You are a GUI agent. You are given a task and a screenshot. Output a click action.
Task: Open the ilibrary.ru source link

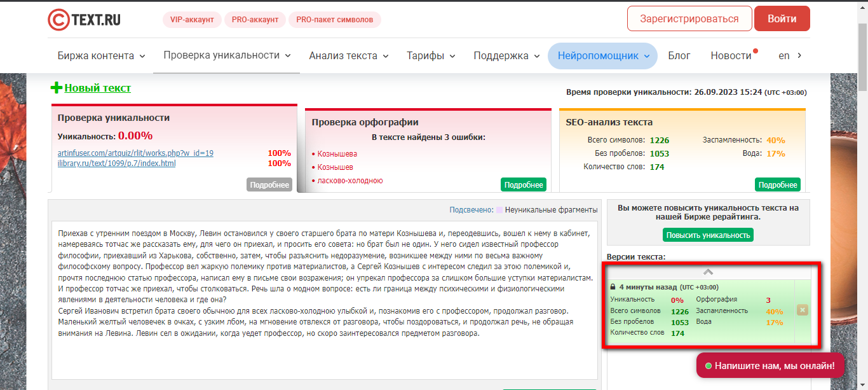(116, 164)
